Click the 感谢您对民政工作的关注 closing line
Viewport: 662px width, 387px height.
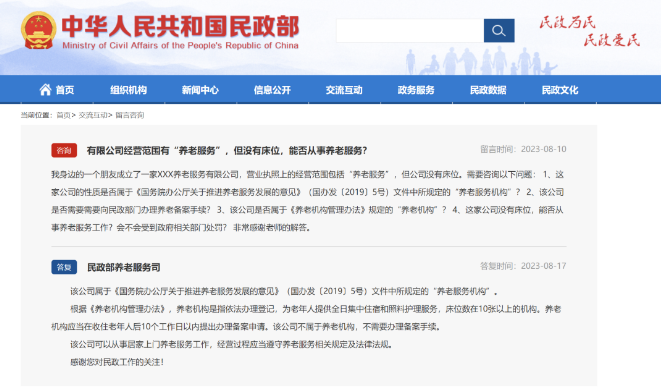117,362
